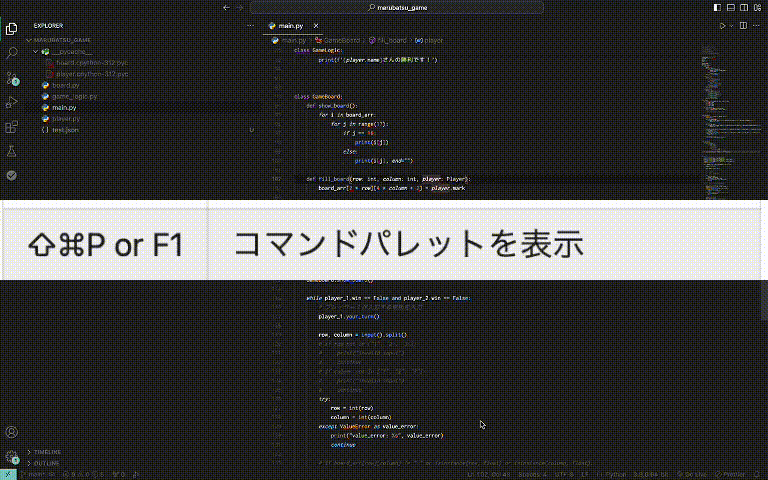Open the Search view in activity bar

(x=11, y=53)
